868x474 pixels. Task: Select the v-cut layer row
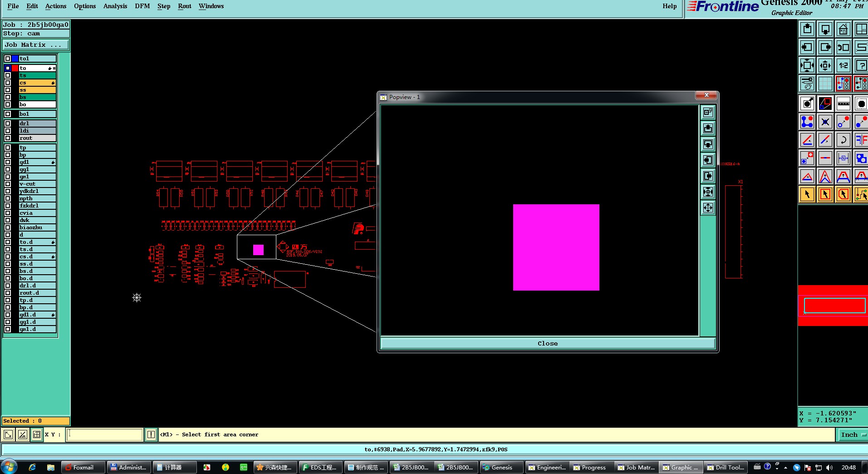tap(38, 184)
